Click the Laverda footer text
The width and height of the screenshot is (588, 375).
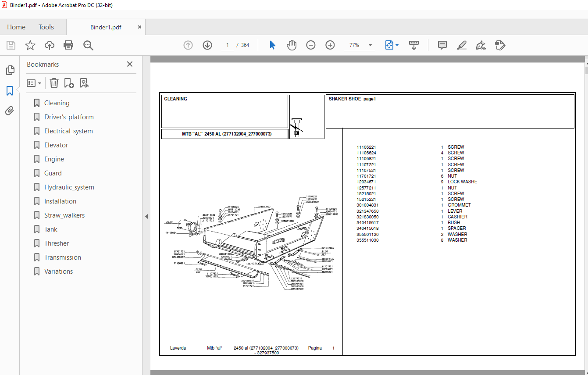pyautogui.click(x=178, y=348)
